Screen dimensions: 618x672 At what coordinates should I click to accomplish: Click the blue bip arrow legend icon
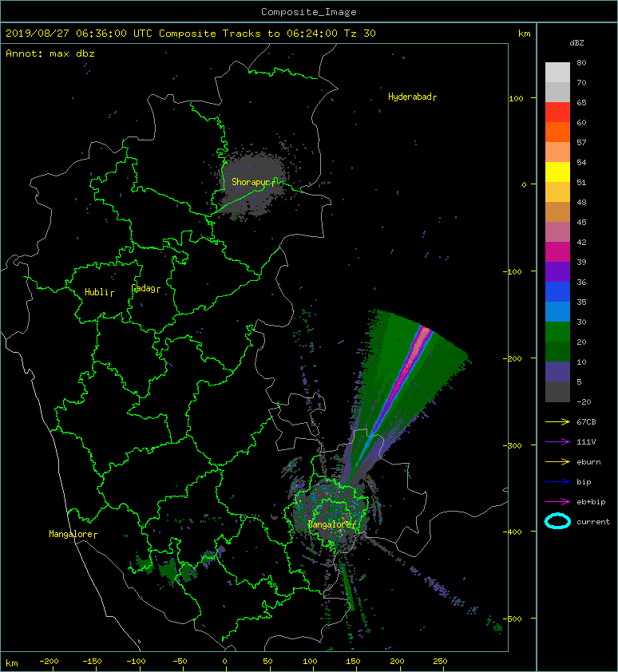point(557,482)
